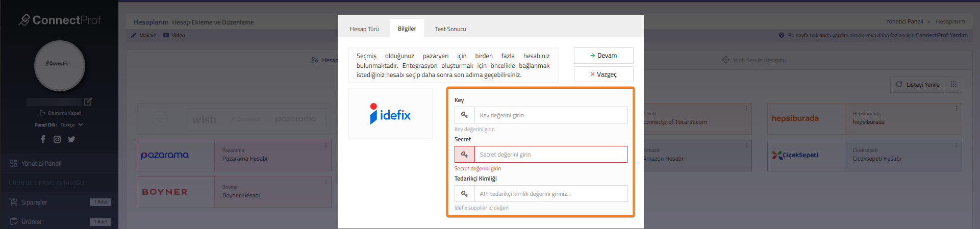
Task: Open the Twitter social icon
Action: coord(71,139)
